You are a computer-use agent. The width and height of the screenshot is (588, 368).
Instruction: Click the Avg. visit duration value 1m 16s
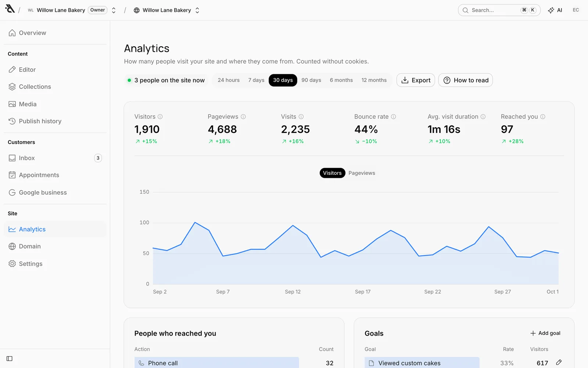[x=444, y=130]
